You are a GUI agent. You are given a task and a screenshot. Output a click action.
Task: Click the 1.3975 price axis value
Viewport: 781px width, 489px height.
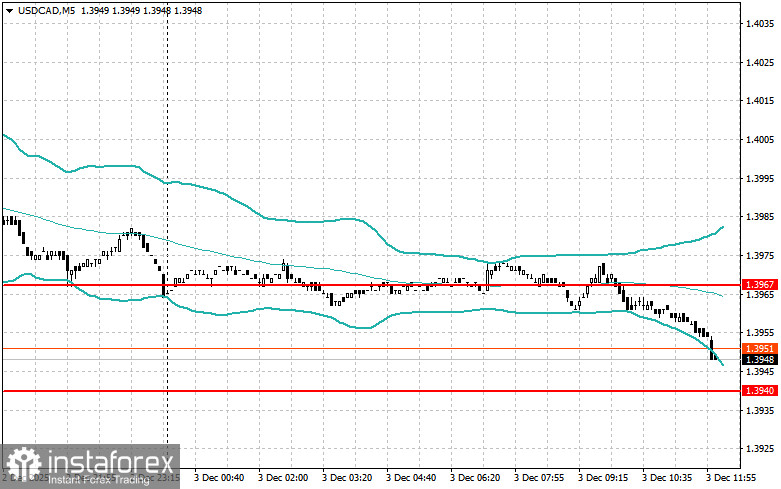point(760,255)
